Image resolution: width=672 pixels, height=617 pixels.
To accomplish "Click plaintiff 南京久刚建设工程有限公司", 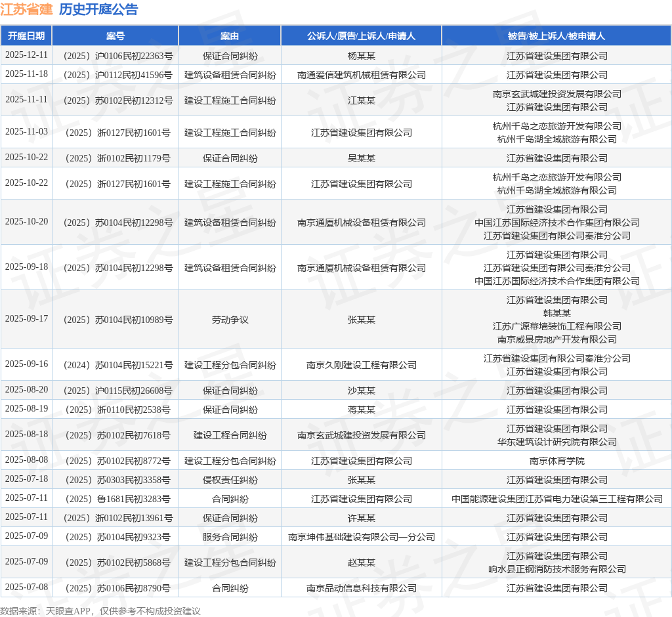I will [x=362, y=366].
